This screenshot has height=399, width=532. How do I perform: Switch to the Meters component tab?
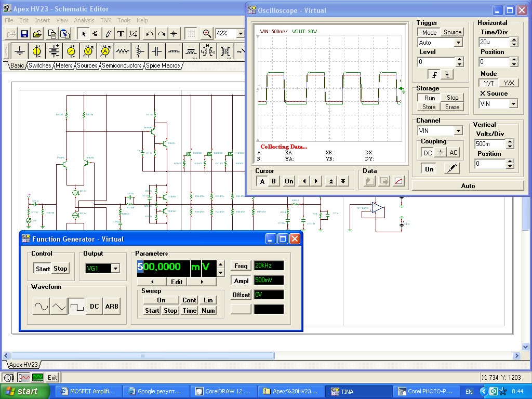tap(64, 65)
